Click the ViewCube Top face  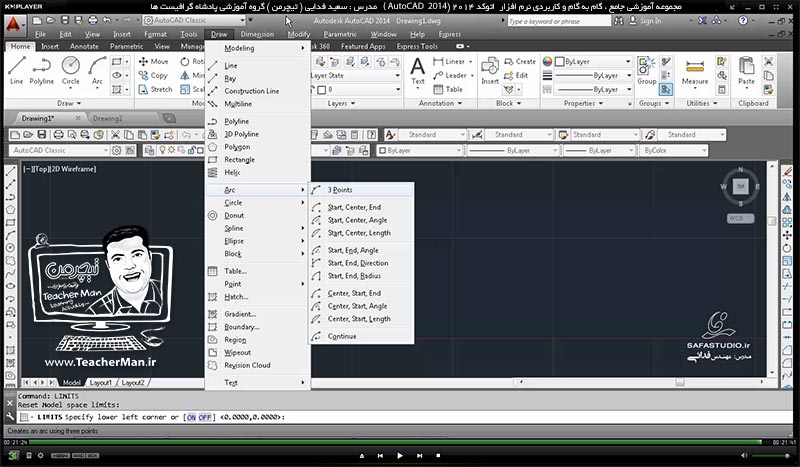point(741,186)
